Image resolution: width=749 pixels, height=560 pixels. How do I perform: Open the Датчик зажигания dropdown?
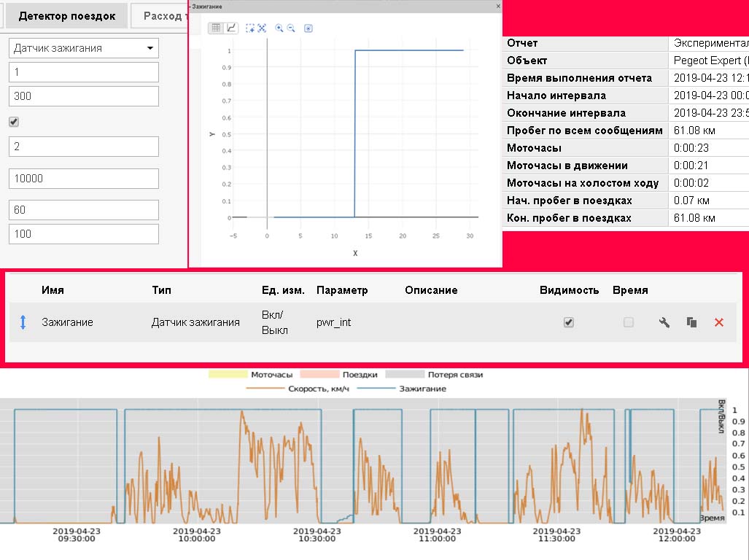(83, 48)
